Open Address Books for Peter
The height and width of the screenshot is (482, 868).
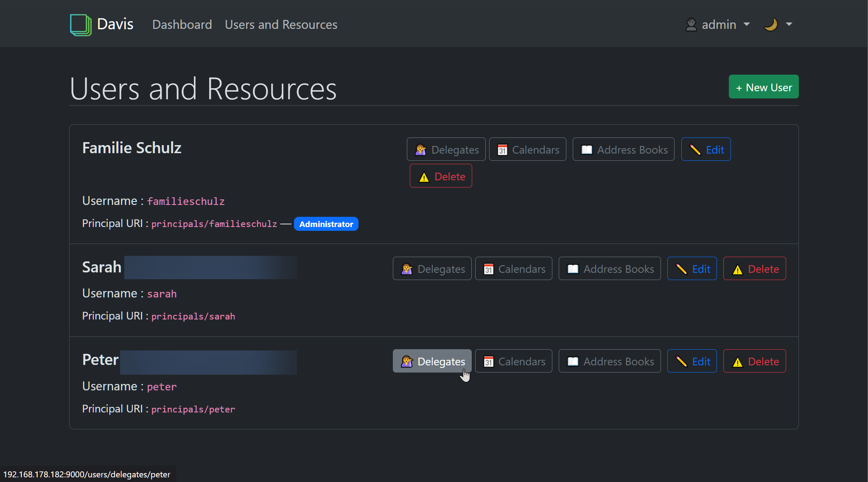pos(610,361)
